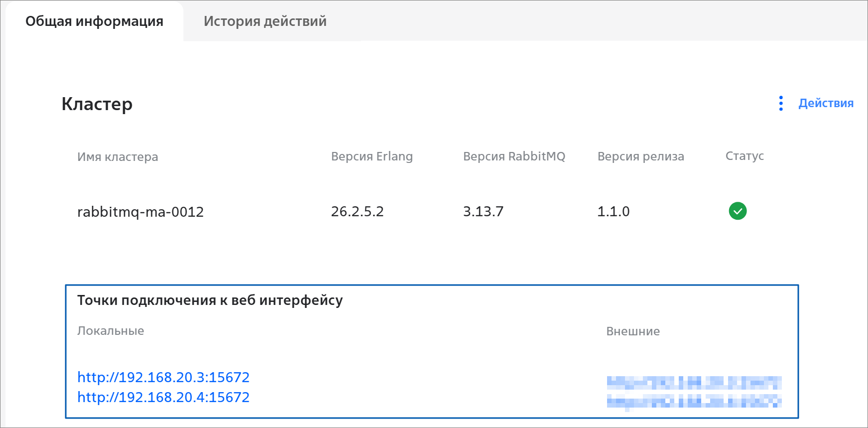Click the Версия RabbitMQ column header
868x428 pixels.
(x=514, y=156)
